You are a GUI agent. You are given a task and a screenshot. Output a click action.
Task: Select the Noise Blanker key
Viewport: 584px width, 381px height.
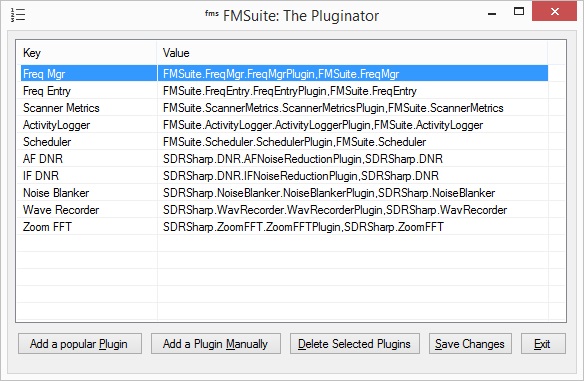click(x=56, y=193)
